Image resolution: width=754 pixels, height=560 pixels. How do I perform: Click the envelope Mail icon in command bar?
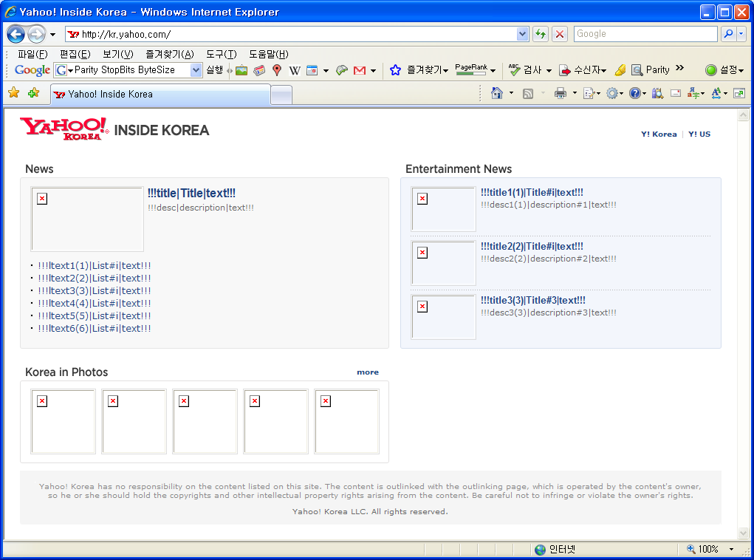tap(676, 93)
